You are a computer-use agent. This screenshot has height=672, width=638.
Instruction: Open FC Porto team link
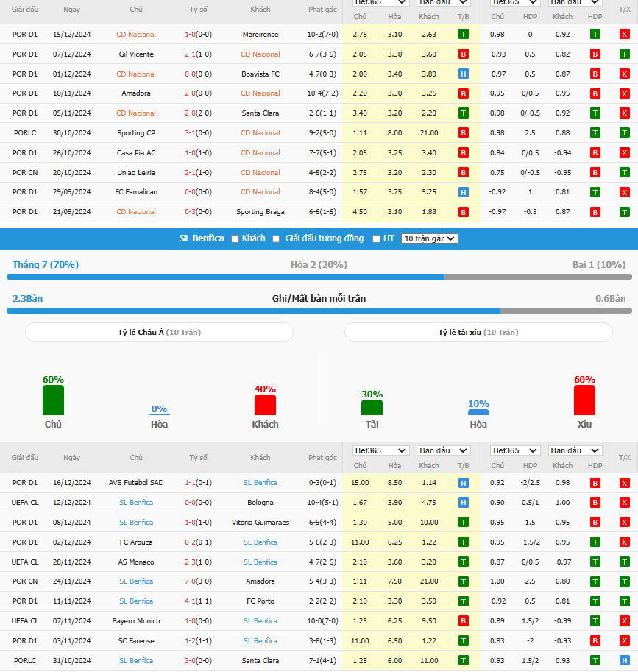[x=260, y=601]
